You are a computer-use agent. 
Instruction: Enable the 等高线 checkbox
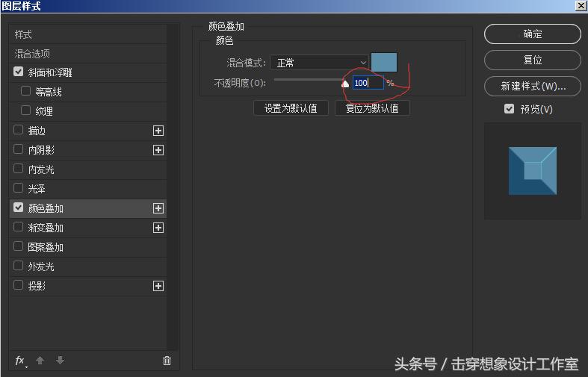click(x=25, y=91)
